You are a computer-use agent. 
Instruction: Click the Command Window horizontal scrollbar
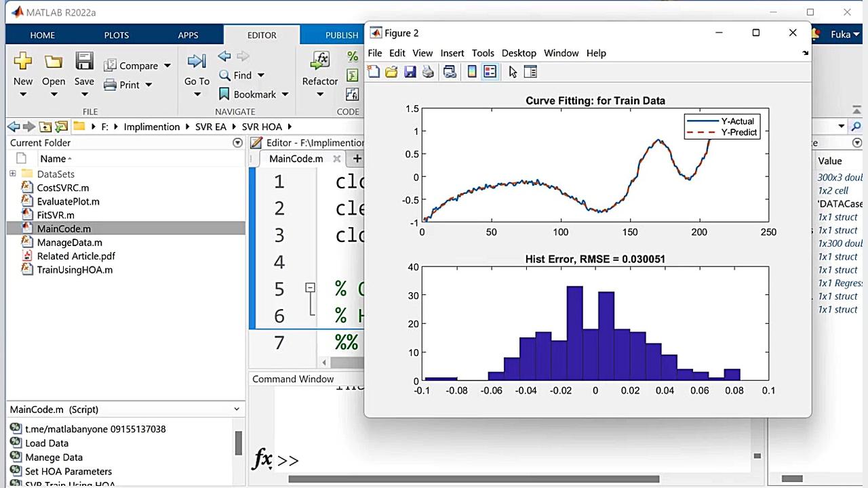pos(473,479)
